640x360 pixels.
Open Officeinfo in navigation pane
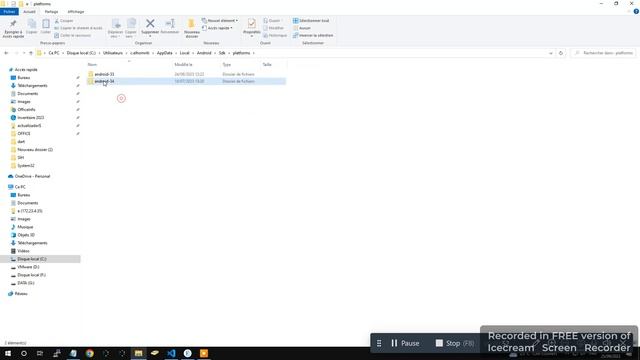click(26, 109)
